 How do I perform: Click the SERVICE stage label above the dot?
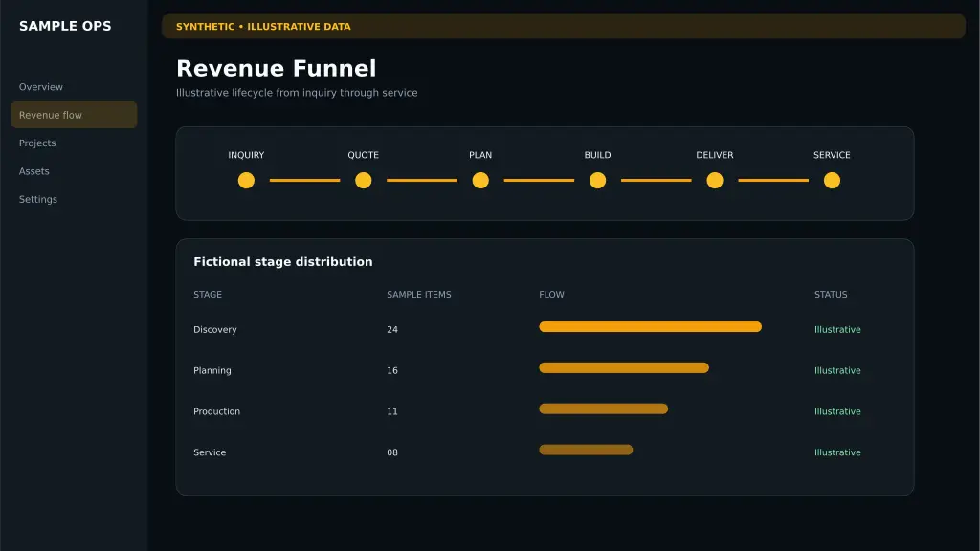[x=832, y=155]
